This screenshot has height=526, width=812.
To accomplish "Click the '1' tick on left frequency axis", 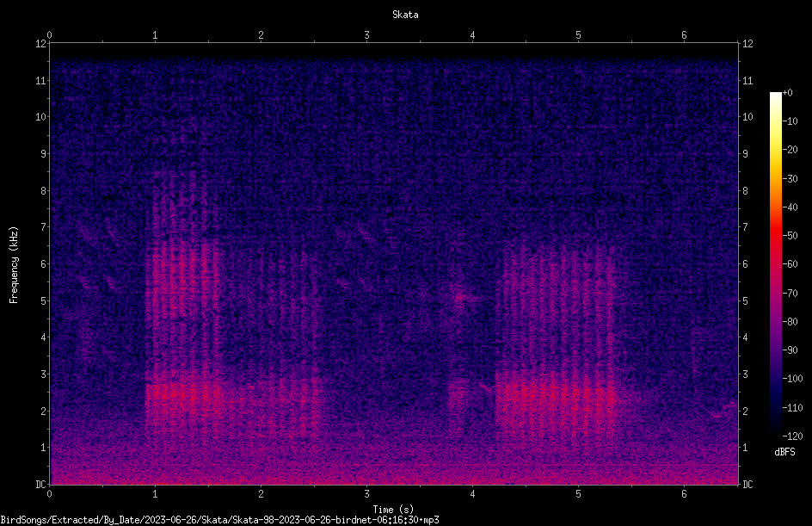I will tap(44, 448).
